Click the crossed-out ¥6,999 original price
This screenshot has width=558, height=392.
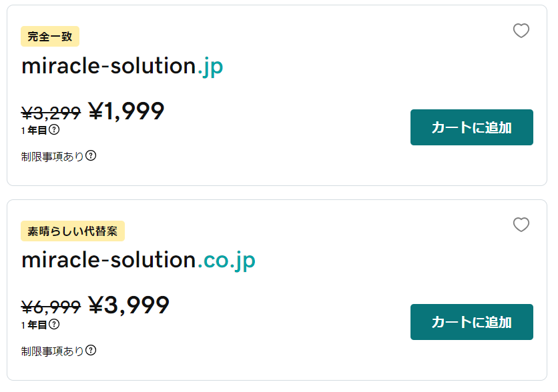tap(51, 307)
